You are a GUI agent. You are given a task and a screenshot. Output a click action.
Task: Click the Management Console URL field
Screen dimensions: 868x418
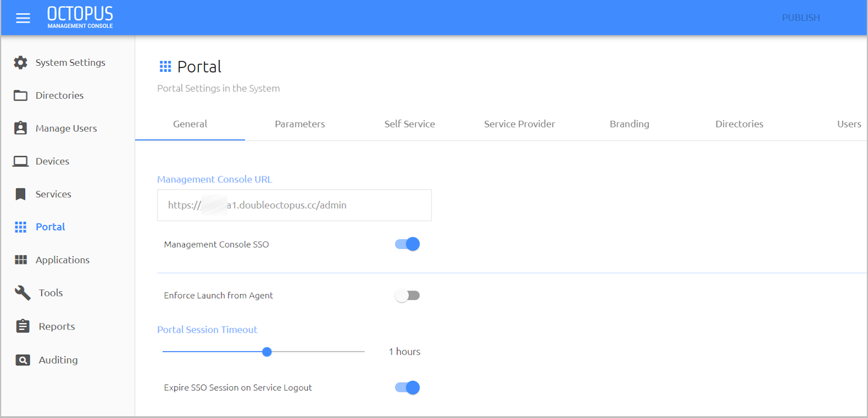(x=294, y=205)
